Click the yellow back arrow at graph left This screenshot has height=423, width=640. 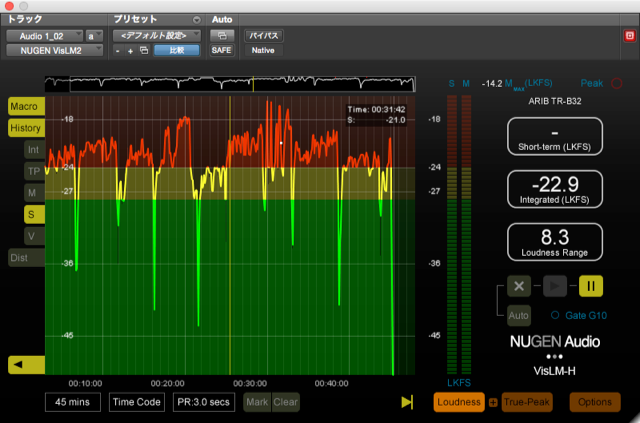[x=27, y=365]
